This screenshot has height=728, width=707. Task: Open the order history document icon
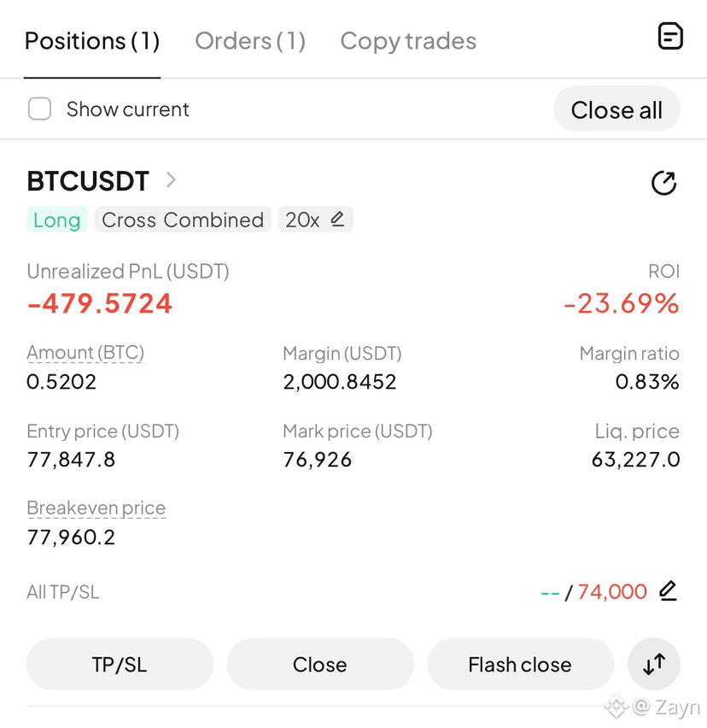pyautogui.click(x=670, y=36)
